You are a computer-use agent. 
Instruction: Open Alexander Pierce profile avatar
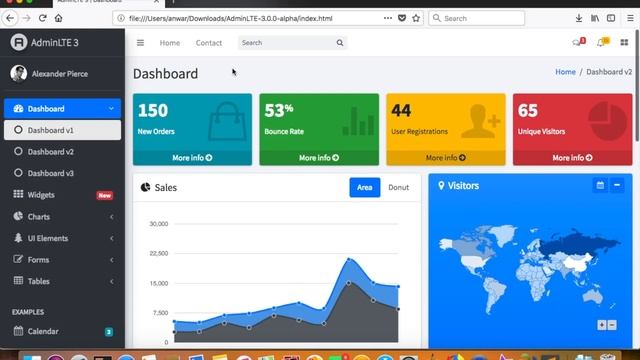[18, 74]
